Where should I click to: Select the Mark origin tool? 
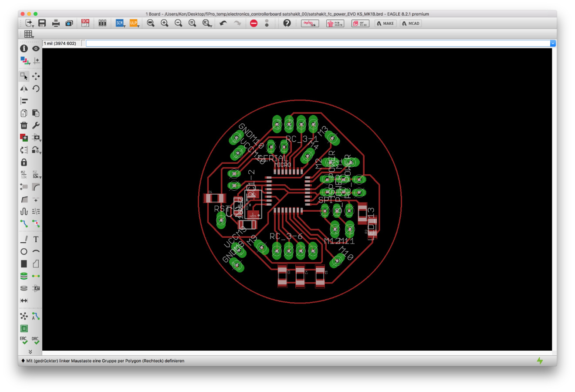[x=36, y=61]
